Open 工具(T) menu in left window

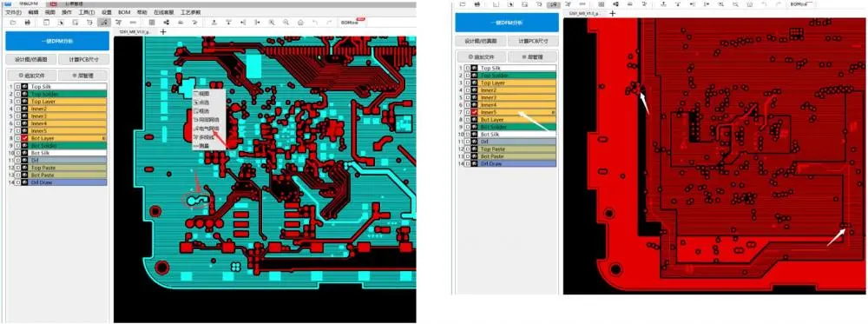(86, 12)
